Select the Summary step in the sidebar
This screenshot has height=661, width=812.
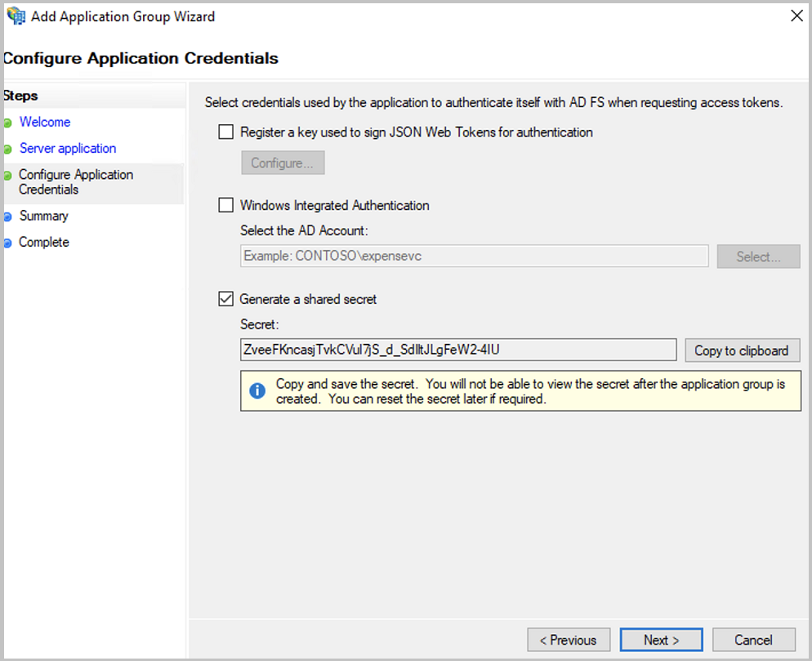pos(44,216)
